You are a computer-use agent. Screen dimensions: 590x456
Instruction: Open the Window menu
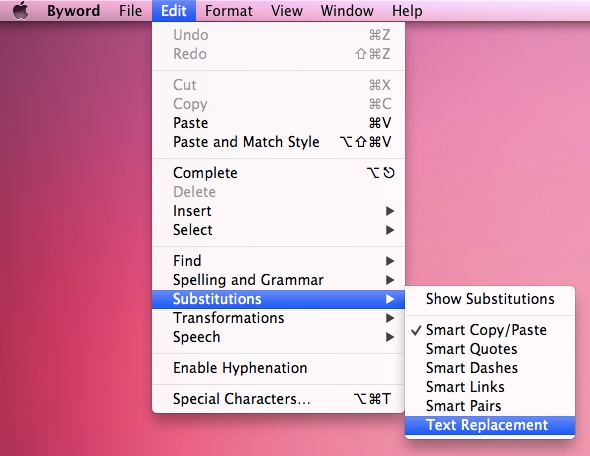pyautogui.click(x=347, y=11)
